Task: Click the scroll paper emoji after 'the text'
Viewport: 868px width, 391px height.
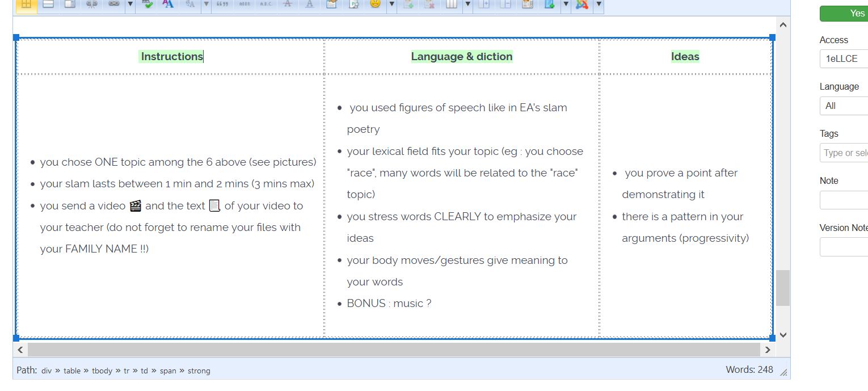Action: (x=214, y=206)
